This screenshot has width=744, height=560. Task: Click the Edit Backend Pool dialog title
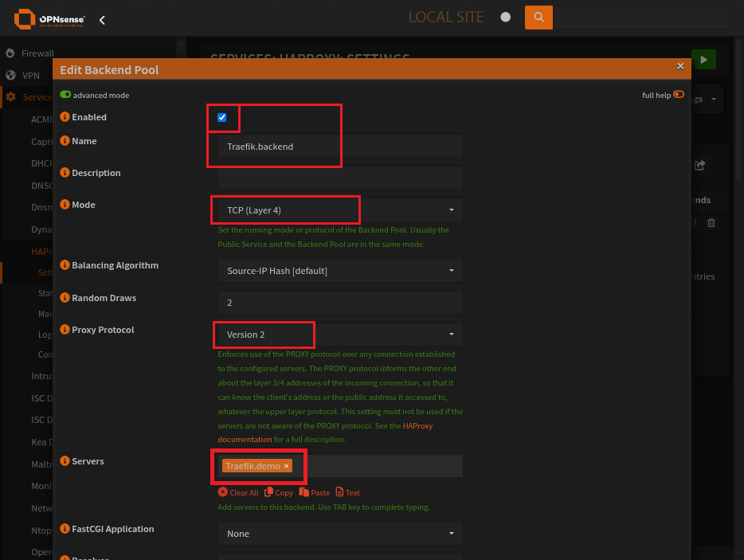pos(109,70)
